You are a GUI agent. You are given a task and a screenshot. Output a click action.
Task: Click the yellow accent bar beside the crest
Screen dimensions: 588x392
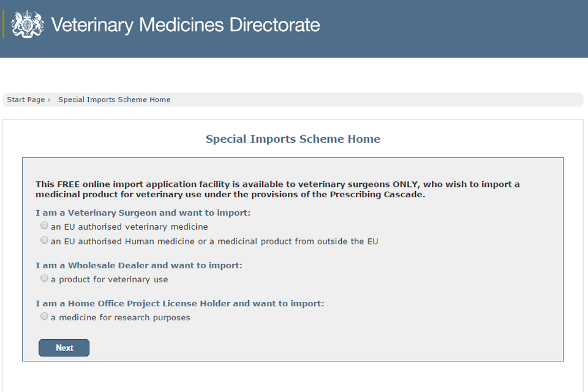click(4, 24)
